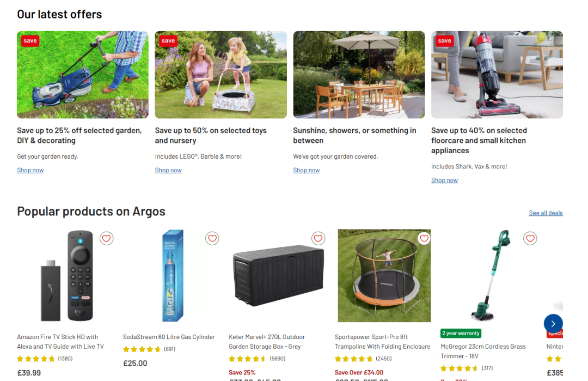
Task: Open the SodaStream 60 Litre Gas Cylinder title
Action: pos(169,337)
